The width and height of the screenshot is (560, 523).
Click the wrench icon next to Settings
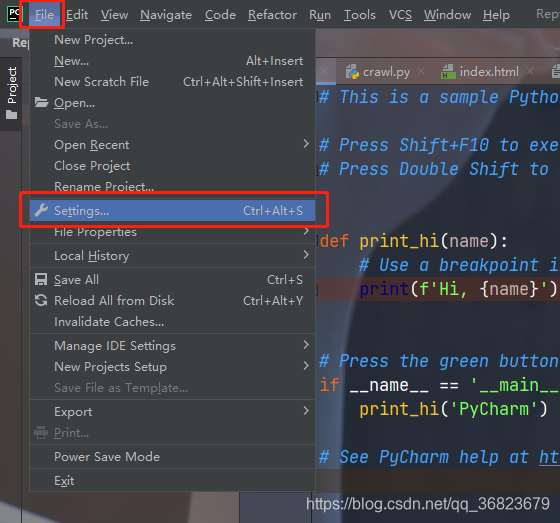41,210
